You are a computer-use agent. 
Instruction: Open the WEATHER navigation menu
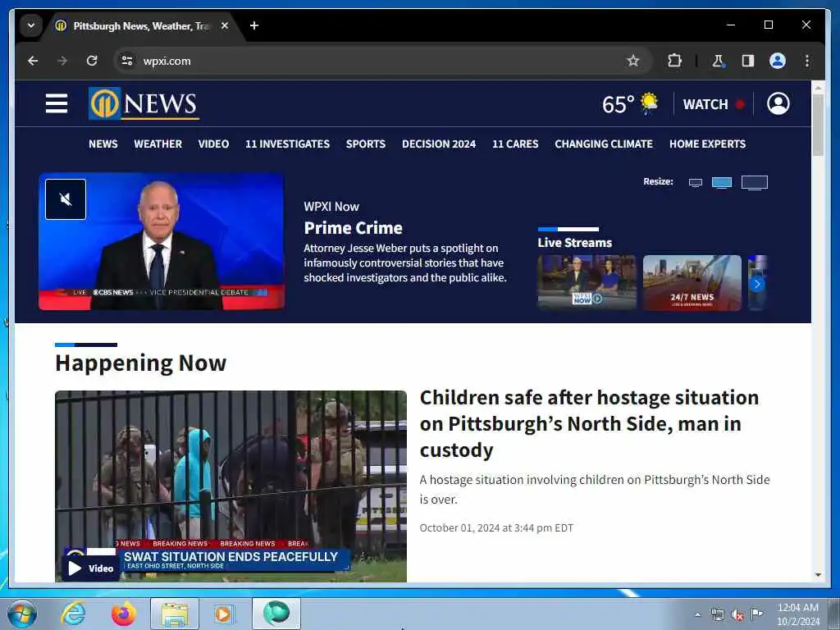[x=157, y=144]
